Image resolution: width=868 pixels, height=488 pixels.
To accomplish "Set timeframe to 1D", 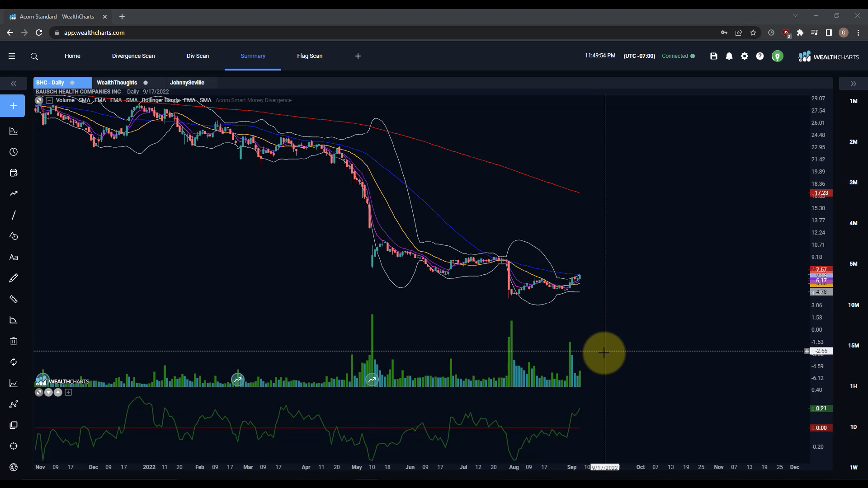I will pyautogui.click(x=853, y=427).
